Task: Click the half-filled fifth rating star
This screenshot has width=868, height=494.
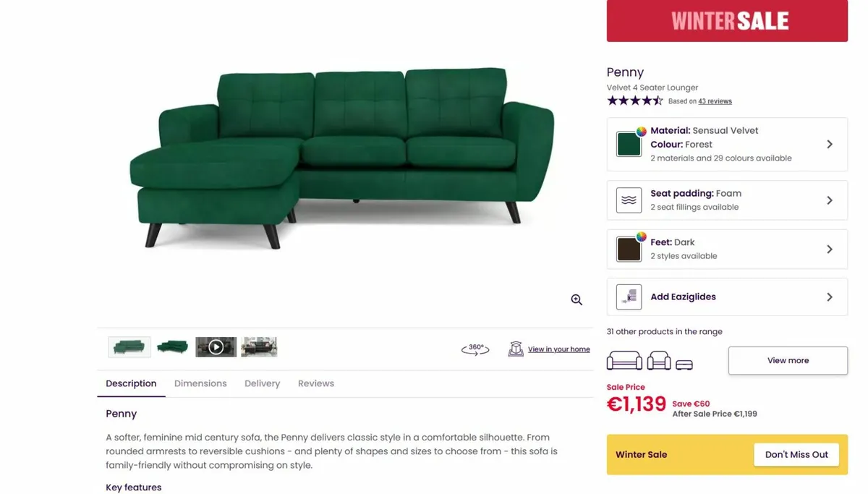Action: pyautogui.click(x=658, y=101)
